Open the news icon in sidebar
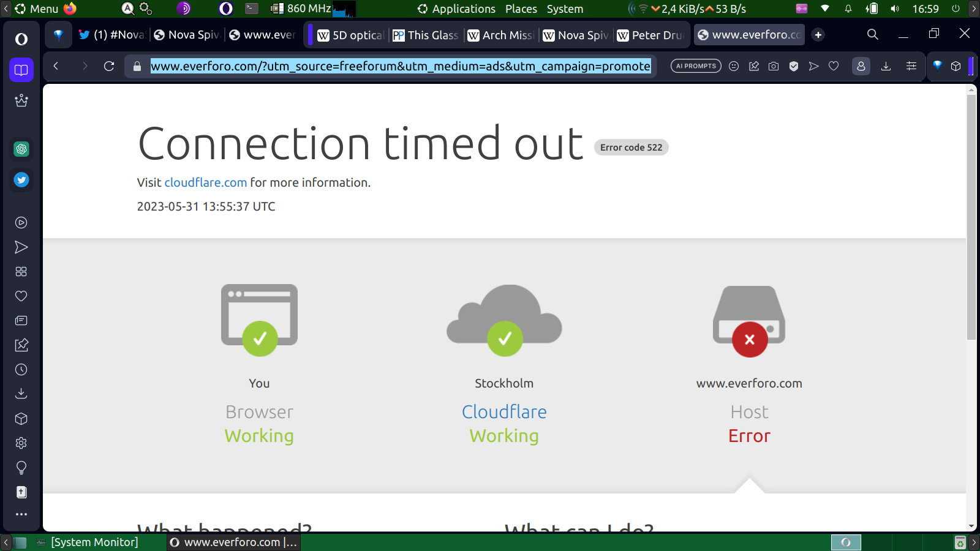This screenshot has height=551, width=980. pyautogui.click(x=21, y=321)
